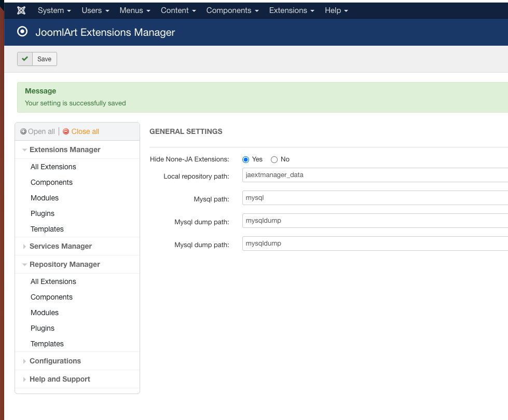Click the red Close all icon
This screenshot has height=420, width=508.
click(66, 132)
